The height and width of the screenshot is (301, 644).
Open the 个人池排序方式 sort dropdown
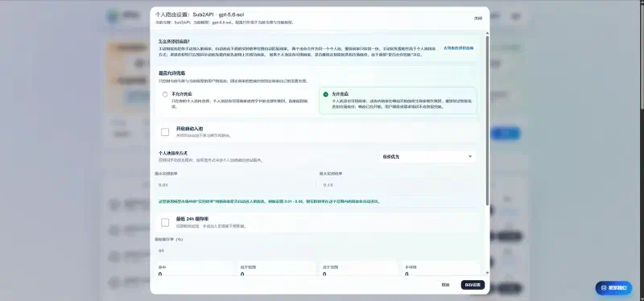pyautogui.click(x=427, y=156)
